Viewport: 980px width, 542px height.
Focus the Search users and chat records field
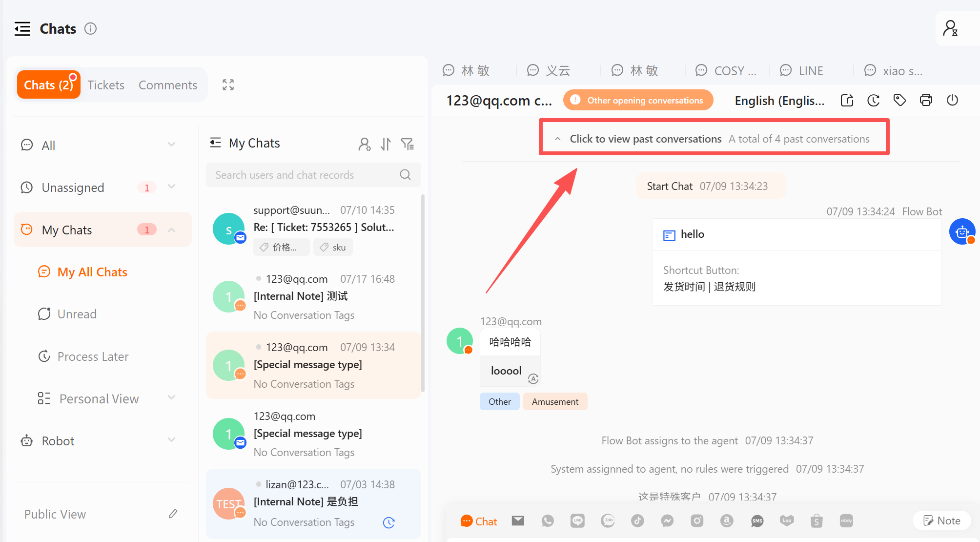[313, 175]
